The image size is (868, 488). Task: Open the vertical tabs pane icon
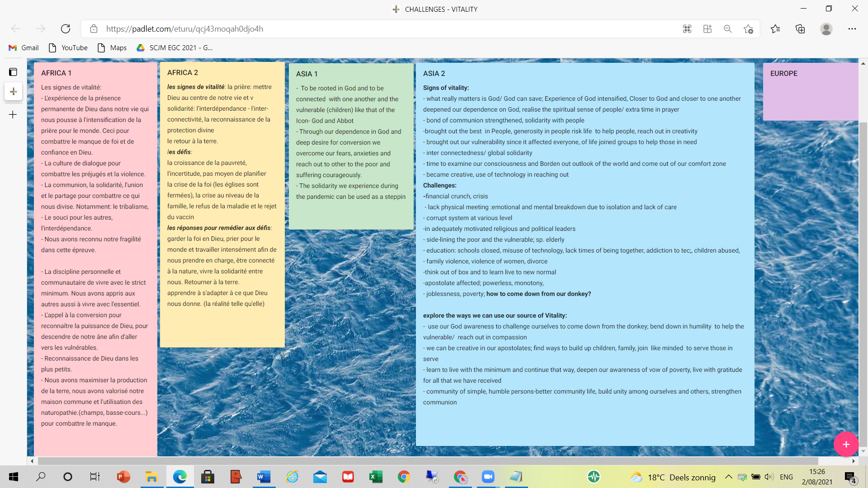[13, 72]
